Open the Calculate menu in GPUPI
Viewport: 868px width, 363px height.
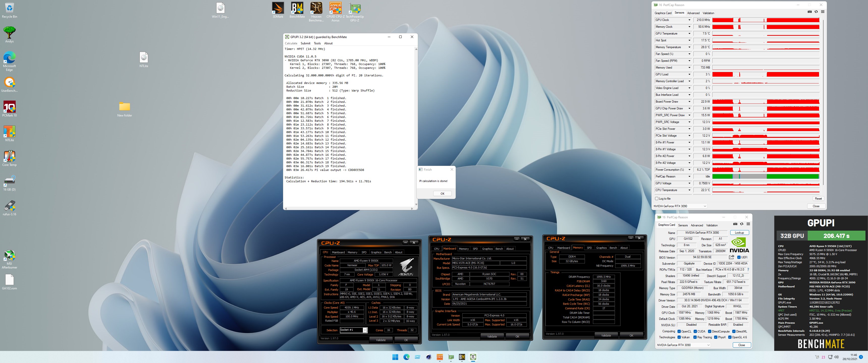291,43
